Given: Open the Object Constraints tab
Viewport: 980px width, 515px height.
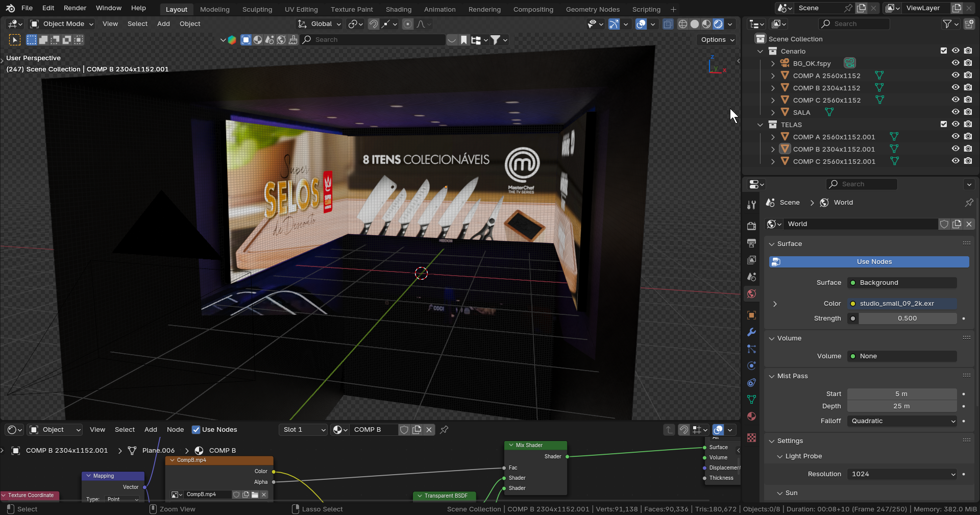Looking at the screenshot, I should pyautogui.click(x=751, y=382).
